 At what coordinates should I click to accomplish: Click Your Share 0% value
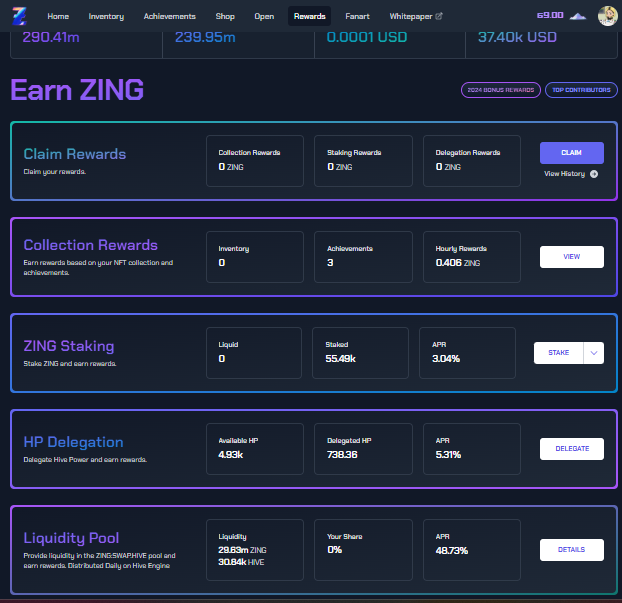[334, 550]
